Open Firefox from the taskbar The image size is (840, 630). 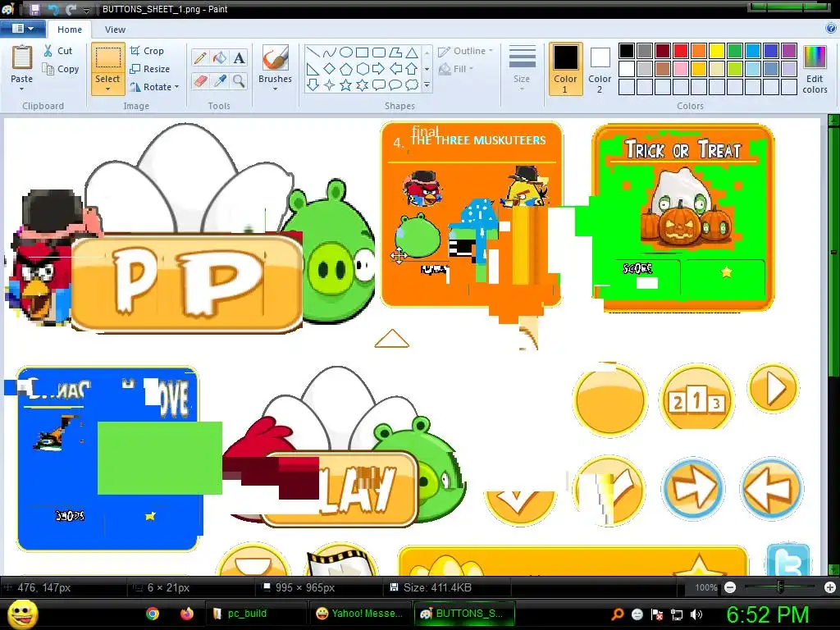pyautogui.click(x=186, y=614)
